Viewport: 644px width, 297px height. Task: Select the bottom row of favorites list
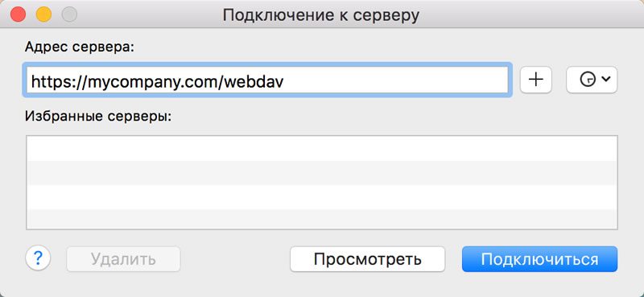(x=322, y=219)
